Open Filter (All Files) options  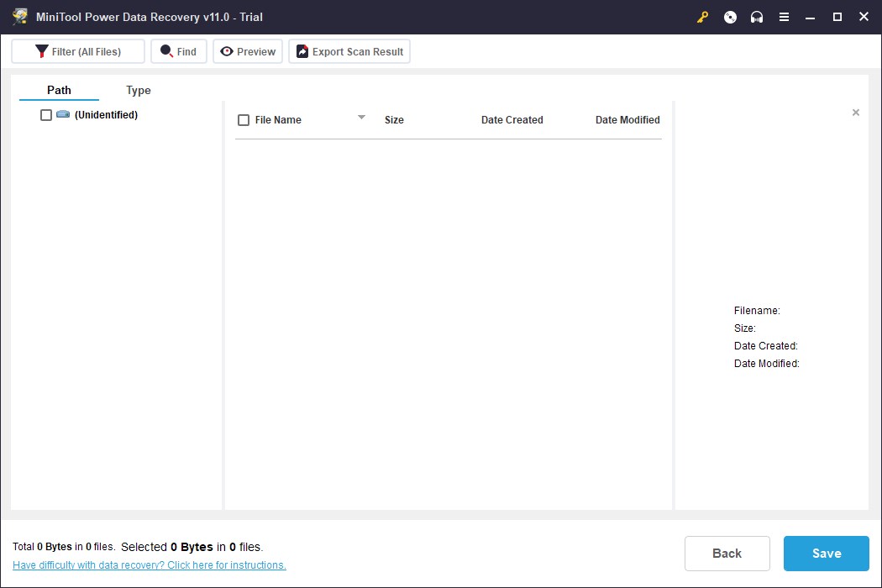pos(78,51)
